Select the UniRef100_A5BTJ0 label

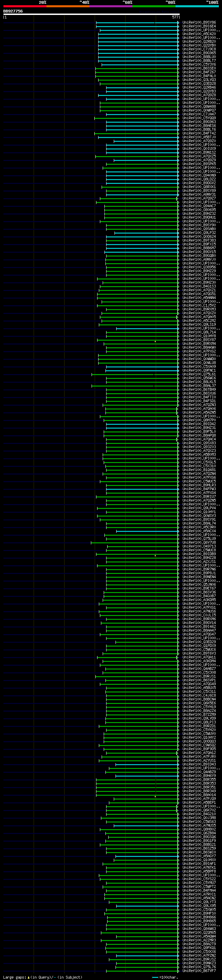pos(199,137)
